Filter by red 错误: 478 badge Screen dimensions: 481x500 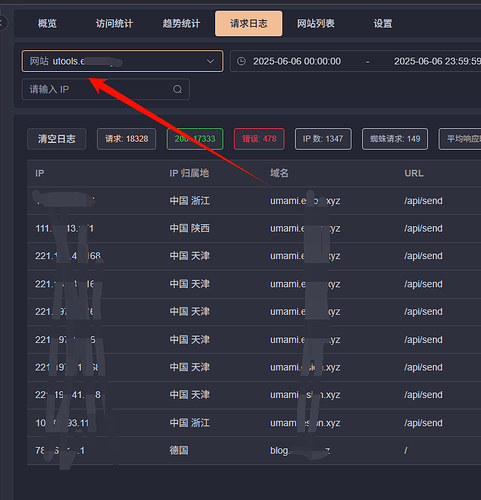click(259, 139)
